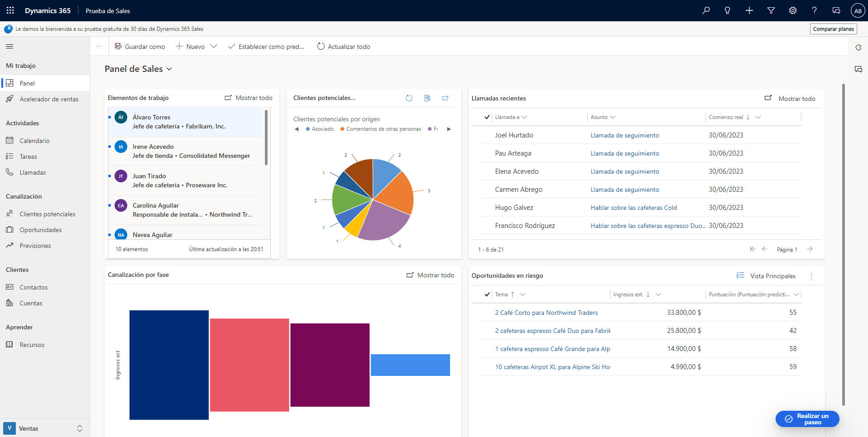Viewport: 868px width, 437px height.
Task: Open the Llamada a column dropdown
Action: click(524, 117)
